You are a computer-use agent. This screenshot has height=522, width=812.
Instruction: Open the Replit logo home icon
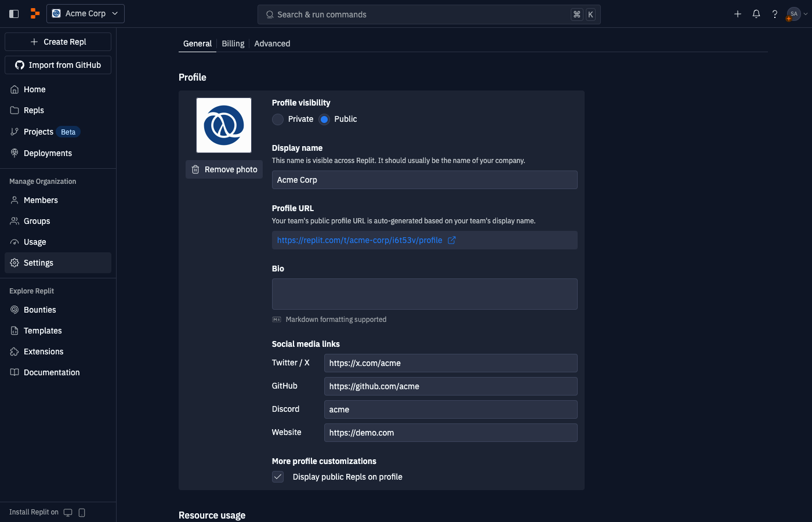[35, 13]
